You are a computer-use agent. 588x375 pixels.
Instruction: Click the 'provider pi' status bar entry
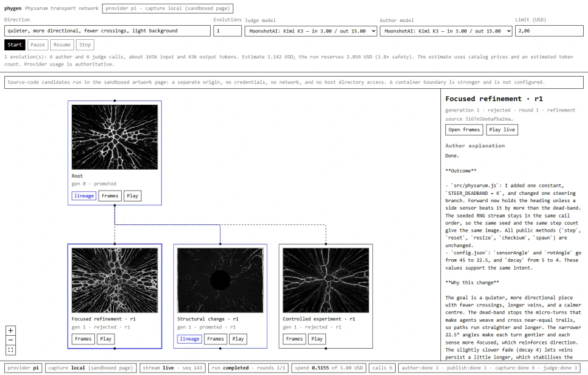click(23, 368)
